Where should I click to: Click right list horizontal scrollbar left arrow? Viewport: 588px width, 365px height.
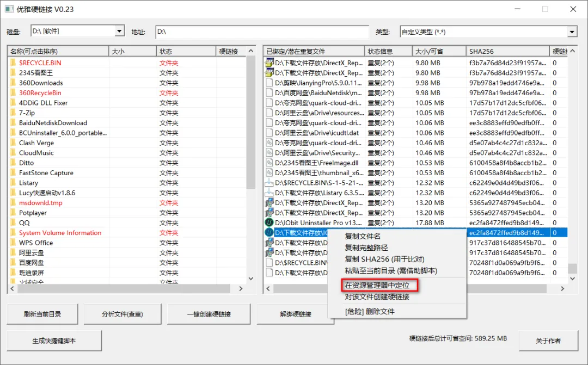point(268,288)
